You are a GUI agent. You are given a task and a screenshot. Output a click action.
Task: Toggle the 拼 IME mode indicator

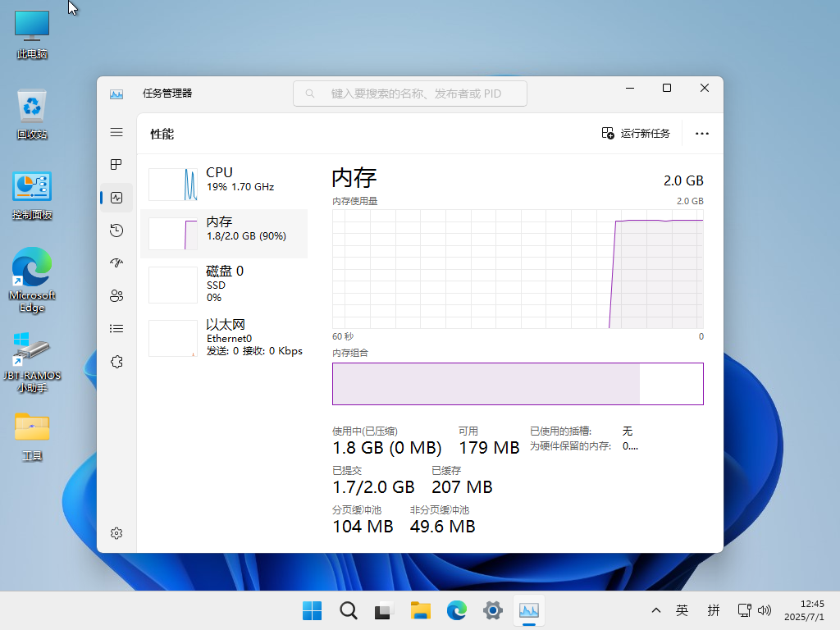point(714,610)
